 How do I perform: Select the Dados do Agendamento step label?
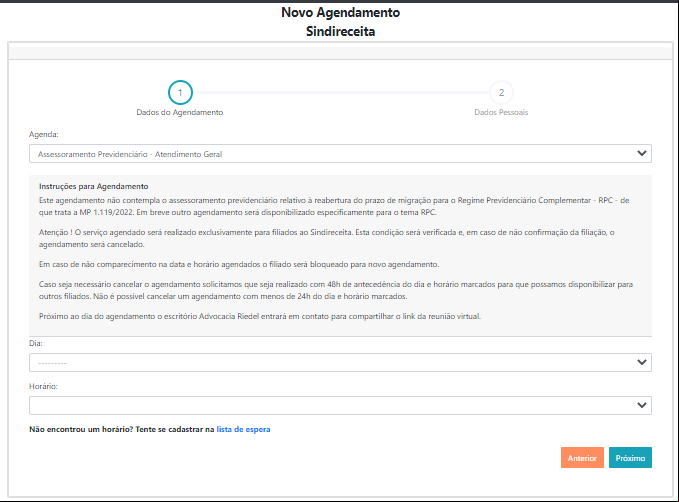tap(180, 112)
